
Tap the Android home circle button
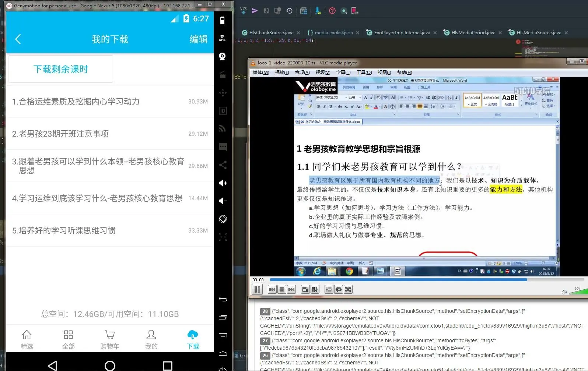tap(110, 365)
